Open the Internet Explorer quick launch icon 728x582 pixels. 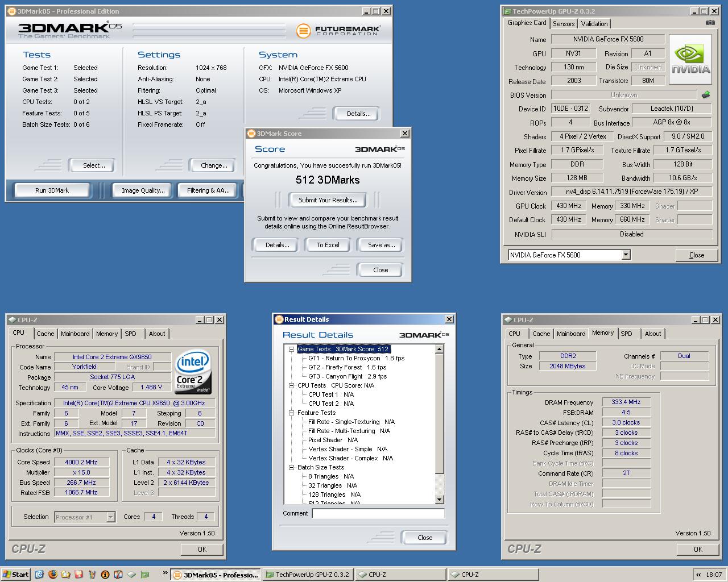(39, 575)
